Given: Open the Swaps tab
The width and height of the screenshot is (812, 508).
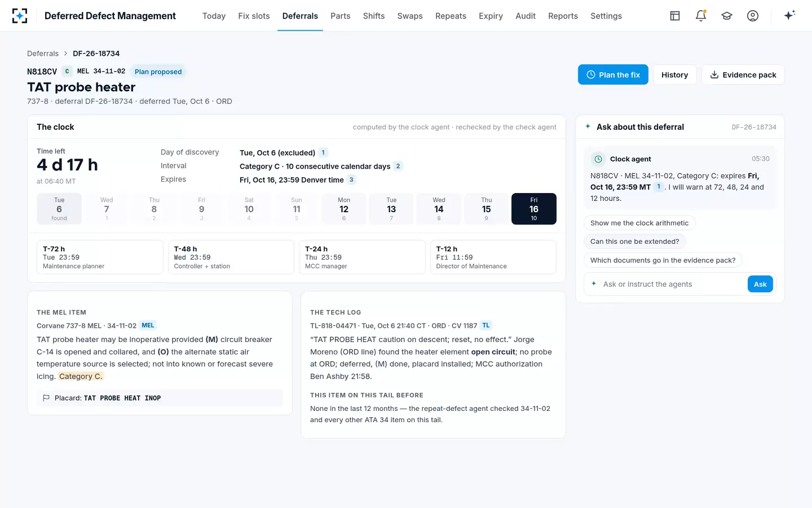Looking at the screenshot, I should (x=410, y=16).
